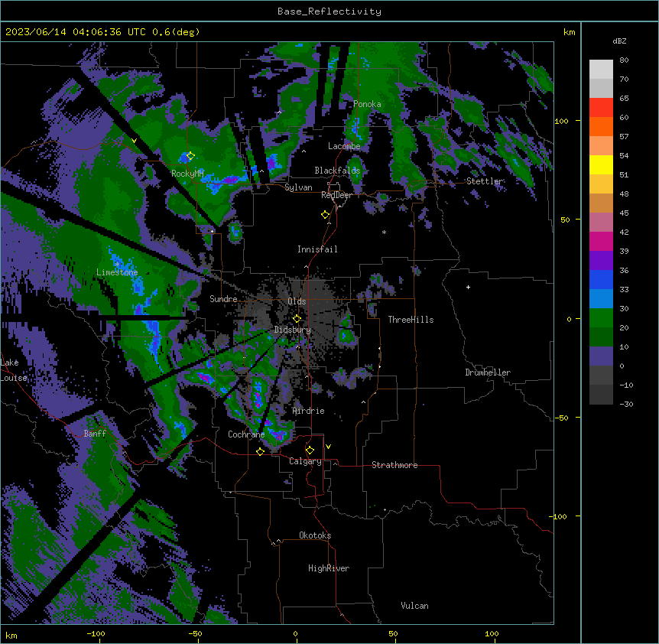Select the blue 36–33 dBZ legend swatch
The height and width of the screenshot is (644, 659).
click(601, 279)
